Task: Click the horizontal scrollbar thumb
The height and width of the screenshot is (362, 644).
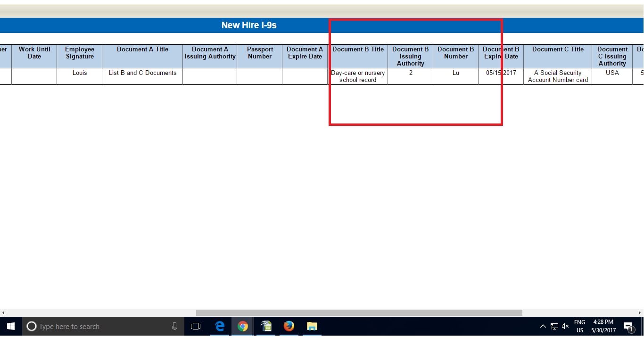Action: [x=359, y=313]
